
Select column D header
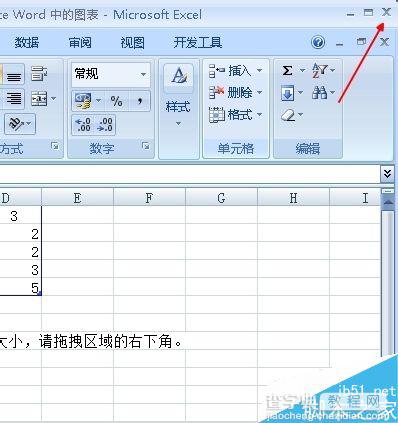point(20,198)
